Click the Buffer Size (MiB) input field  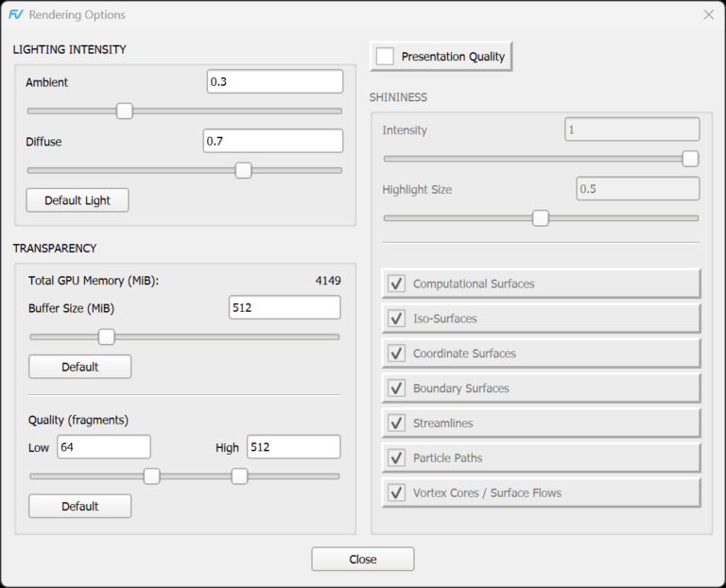click(x=285, y=307)
